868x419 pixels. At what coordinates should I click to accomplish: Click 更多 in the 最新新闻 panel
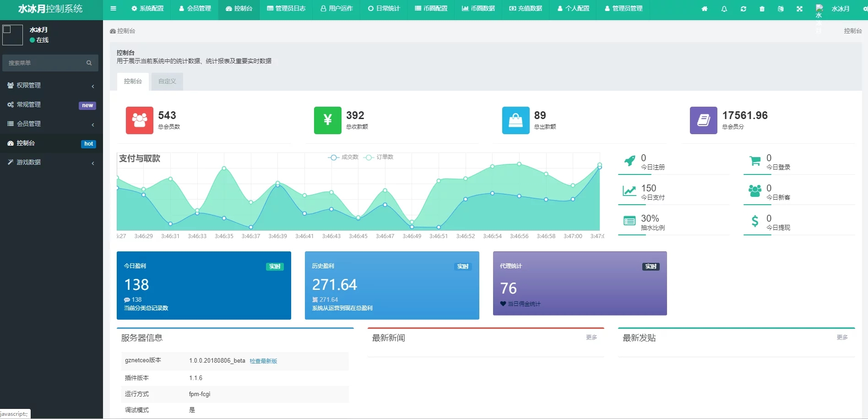point(591,337)
